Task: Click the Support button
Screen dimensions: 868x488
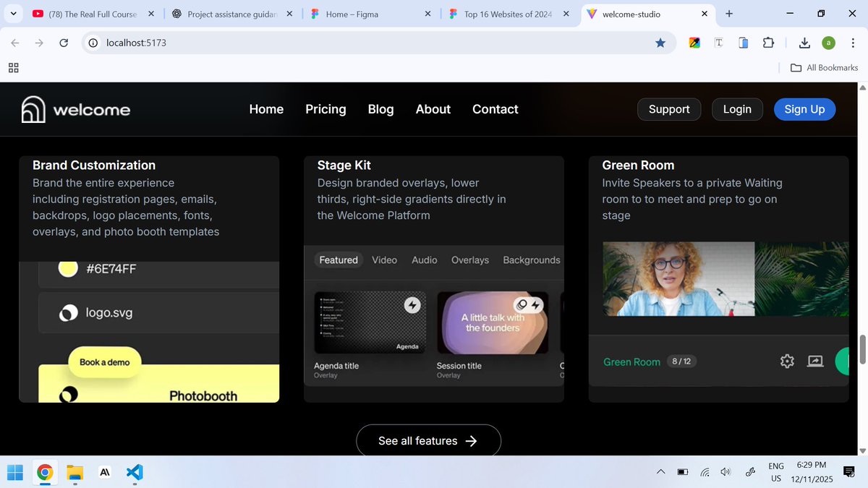Action: (669, 109)
